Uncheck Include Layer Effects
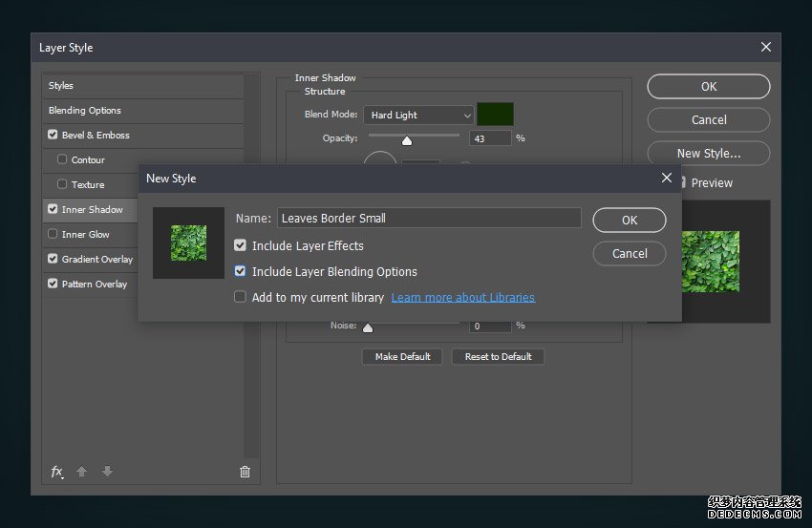812x528 pixels. (240, 245)
